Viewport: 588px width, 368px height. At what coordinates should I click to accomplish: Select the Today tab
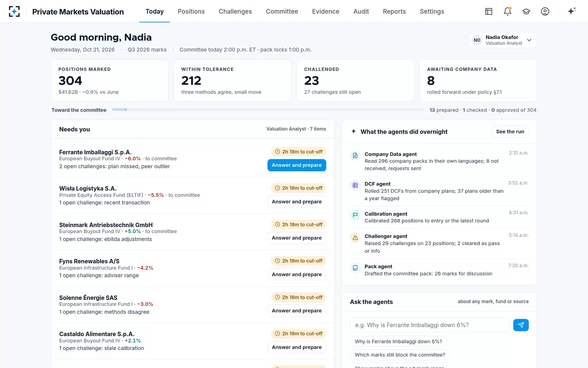154,11
